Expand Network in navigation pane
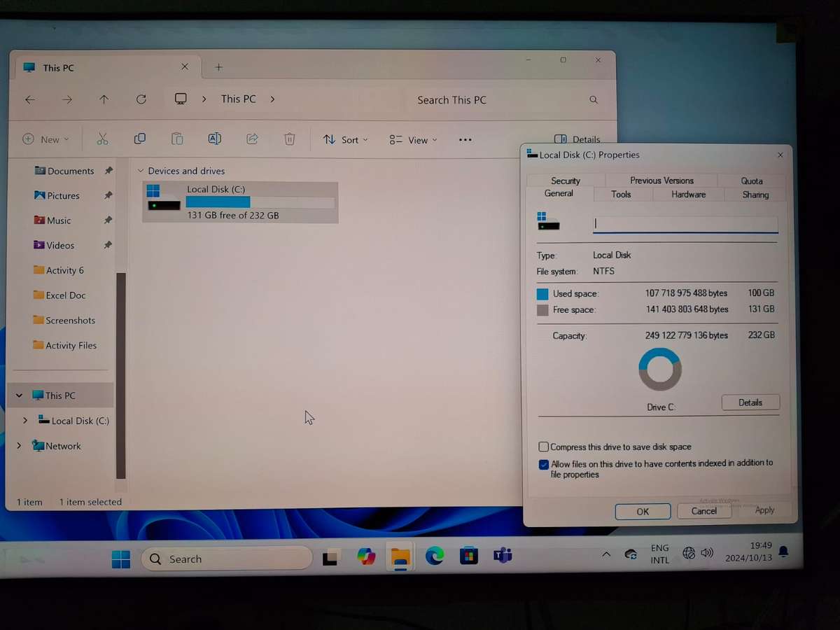 (19, 446)
